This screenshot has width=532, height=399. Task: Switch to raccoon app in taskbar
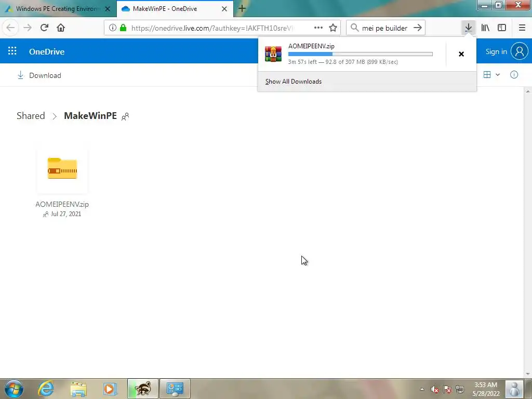point(143,389)
